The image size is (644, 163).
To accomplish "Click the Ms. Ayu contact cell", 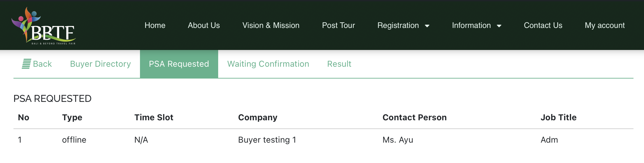I will tap(398, 140).
